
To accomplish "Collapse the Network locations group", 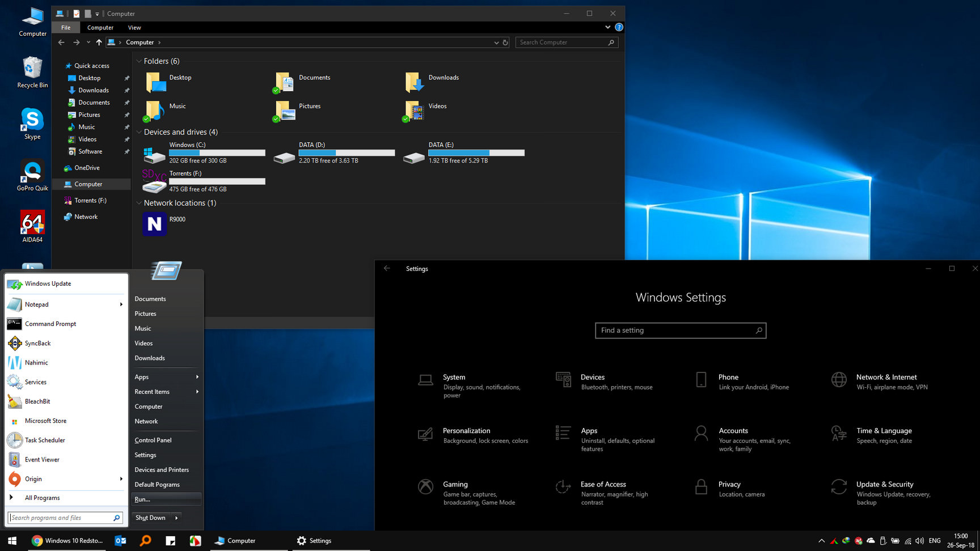I will [x=139, y=203].
